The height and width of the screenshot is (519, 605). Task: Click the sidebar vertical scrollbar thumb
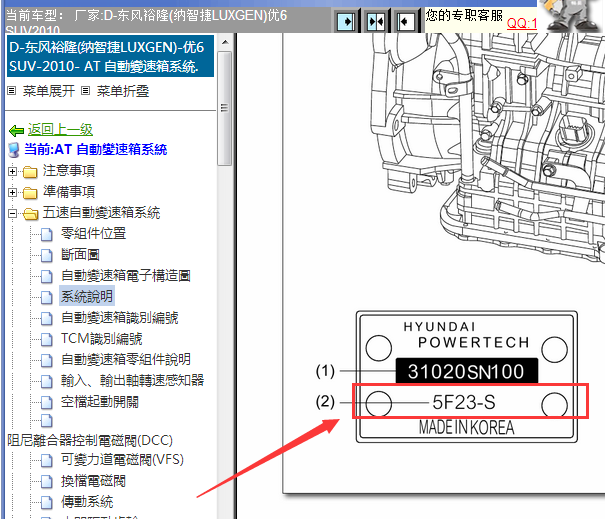(225, 108)
